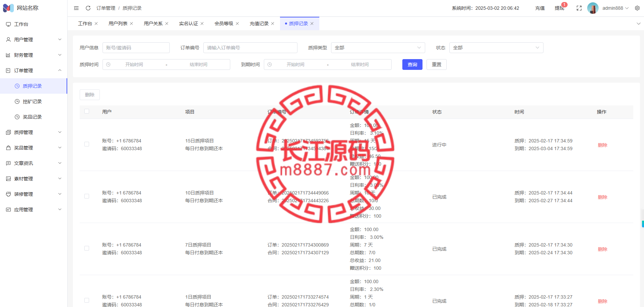The height and width of the screenshot is (307, 644).
Task: Click the 财务管理 chart icon
Action: point(8,55)
